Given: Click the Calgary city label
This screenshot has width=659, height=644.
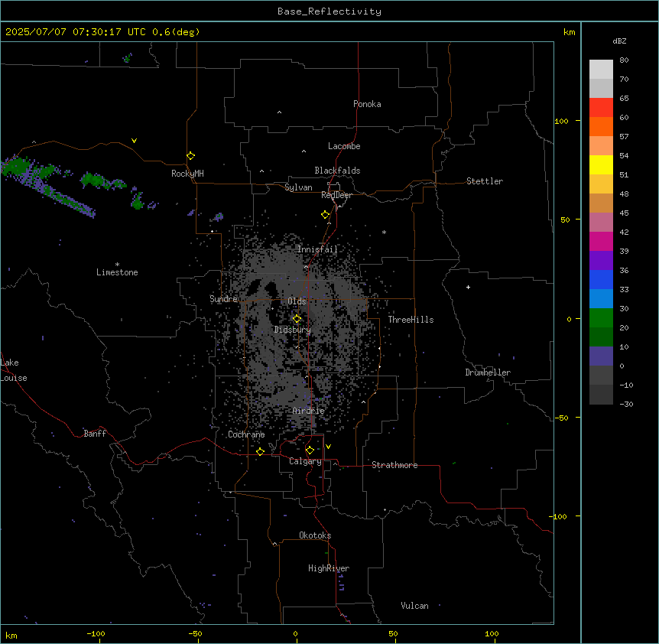Looking at the screenshot, I should pos(305,461).
